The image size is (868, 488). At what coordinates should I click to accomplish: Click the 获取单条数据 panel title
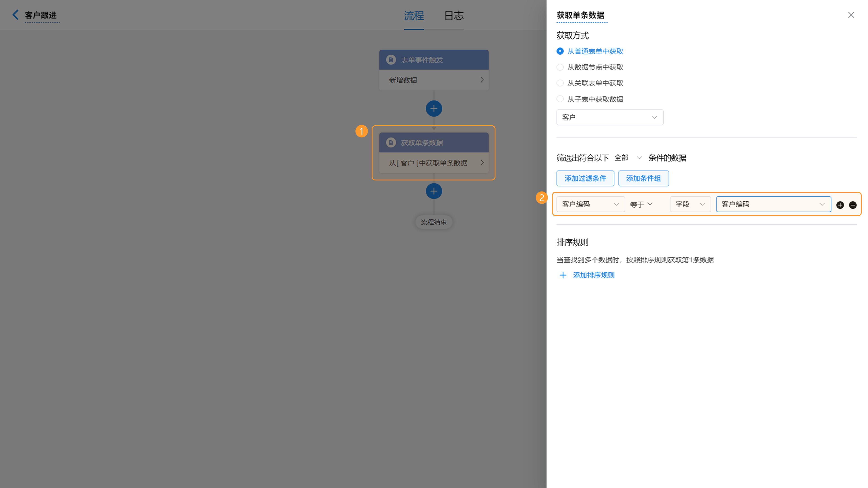[x=580, y=15]
